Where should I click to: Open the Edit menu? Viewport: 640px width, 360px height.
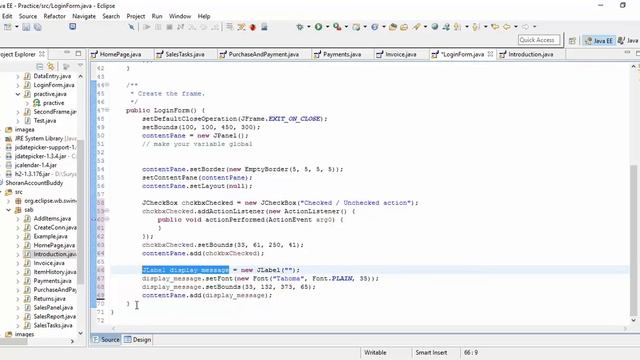point(7,16)
